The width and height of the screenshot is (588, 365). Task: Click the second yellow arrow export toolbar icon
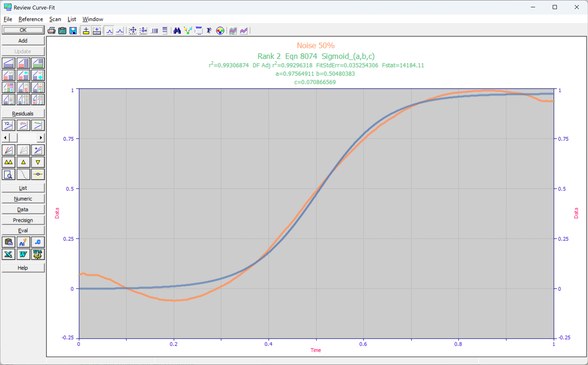[97, 31]
